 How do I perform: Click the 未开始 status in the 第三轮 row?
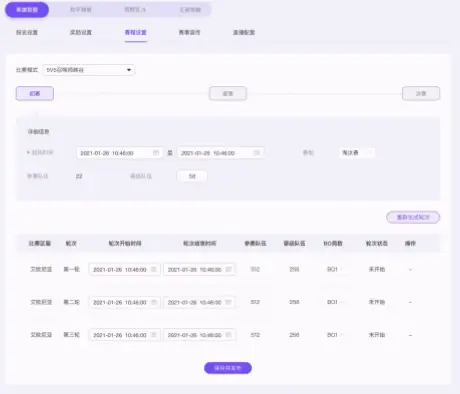377,335
